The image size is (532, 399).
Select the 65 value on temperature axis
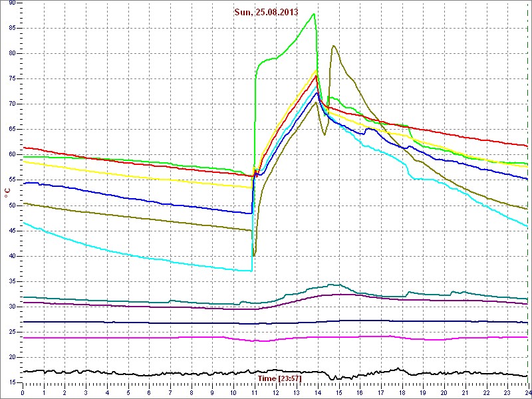pyautogui.click(x=12, y=130)
